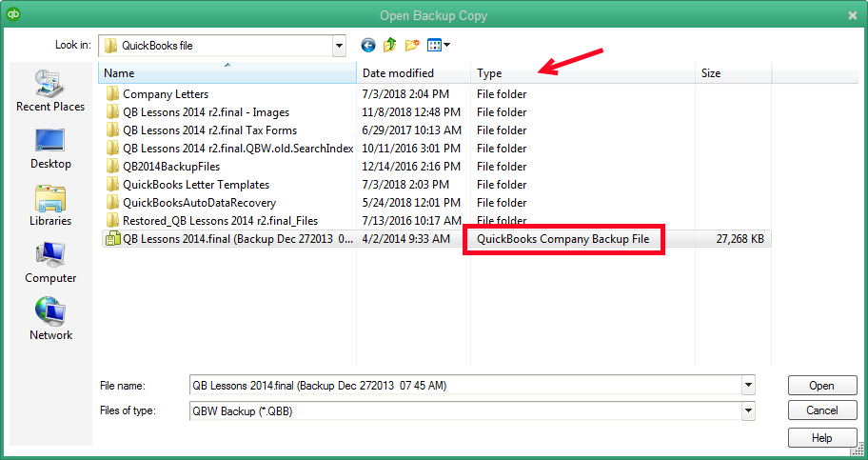Screen dimensions: 868x460
Task: Select QB Lessons 2014 r2.final Tax Forms folder
Action: pos(209,130)
